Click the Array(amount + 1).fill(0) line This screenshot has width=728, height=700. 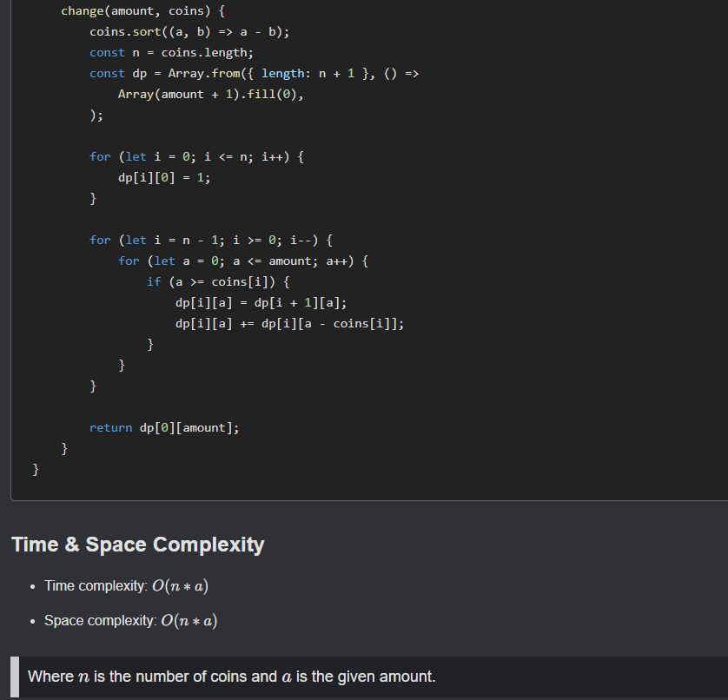coord(210,94)
